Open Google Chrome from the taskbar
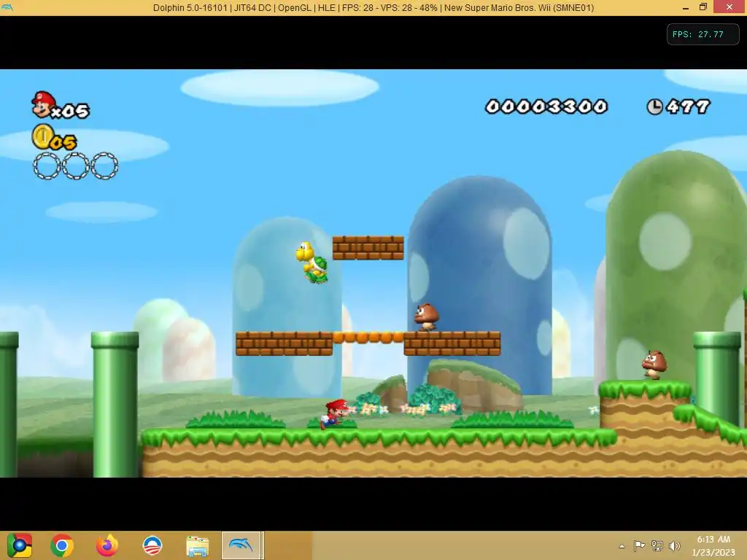The height and width of the screenshot is (560, 747). pyautogui.click(x=62, y=545)
